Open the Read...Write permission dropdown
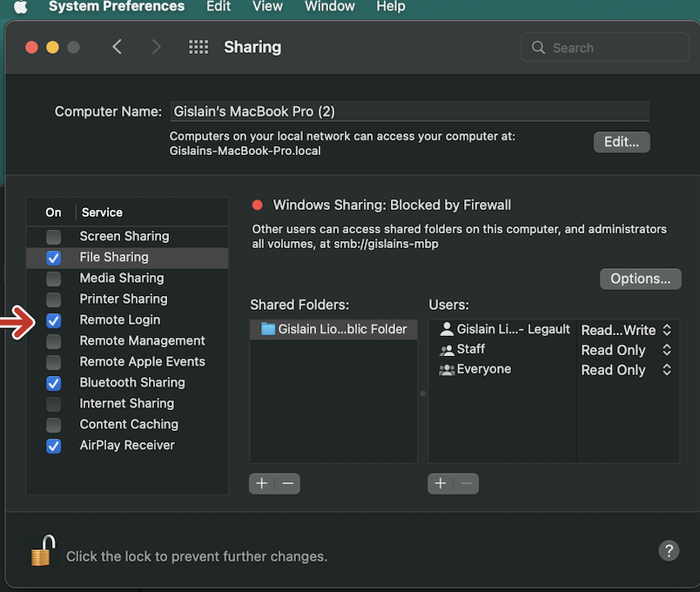 [626, 330]
